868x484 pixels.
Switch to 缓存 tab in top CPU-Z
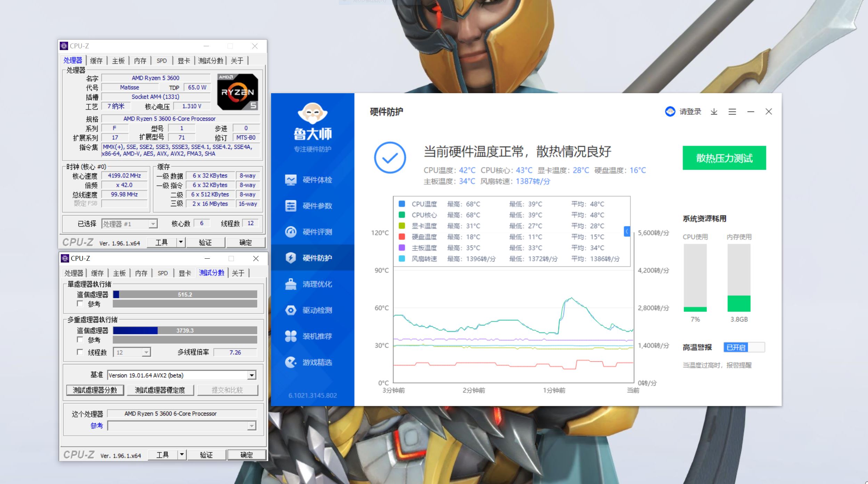pyautogui.click(x=96, y=61)
